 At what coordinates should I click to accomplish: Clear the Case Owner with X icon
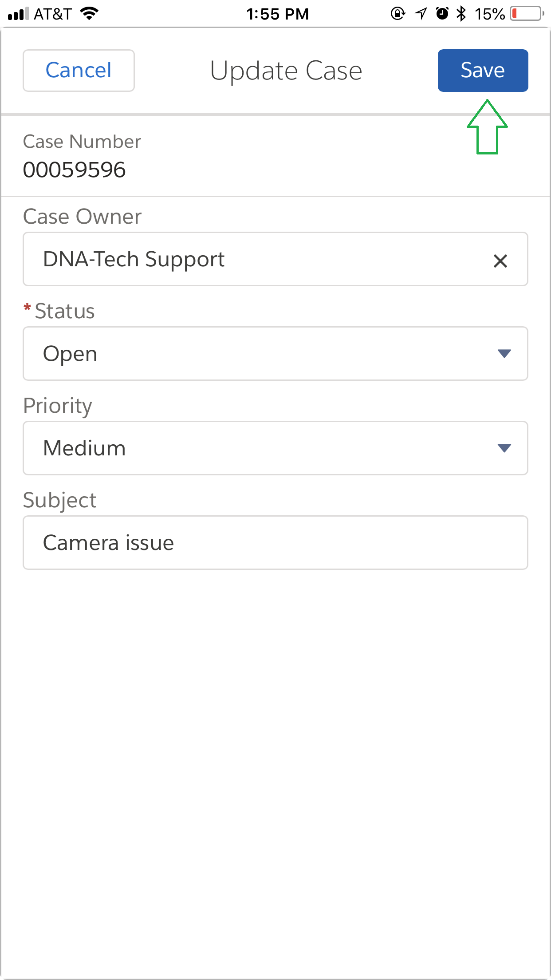point(500,261)
